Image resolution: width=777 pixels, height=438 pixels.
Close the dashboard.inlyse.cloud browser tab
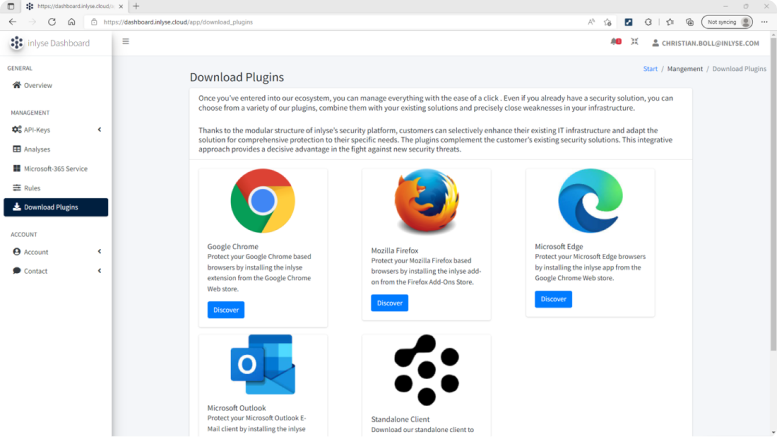pyautogui.click(x=121, y=6)
